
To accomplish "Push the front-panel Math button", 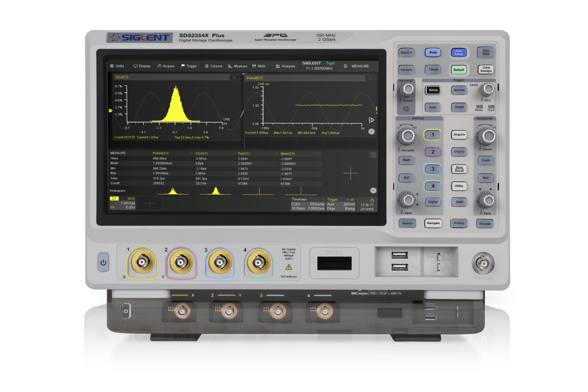I will (x=406, y=160).
